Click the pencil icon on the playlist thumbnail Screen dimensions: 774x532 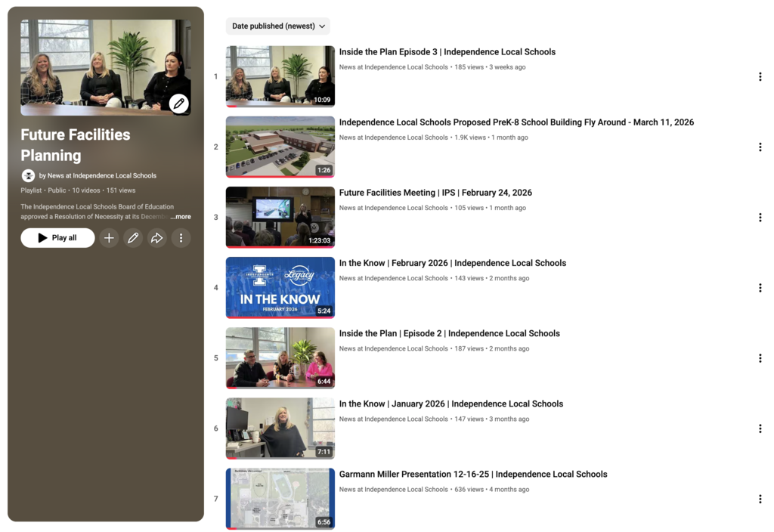click(x=178, y=104)
